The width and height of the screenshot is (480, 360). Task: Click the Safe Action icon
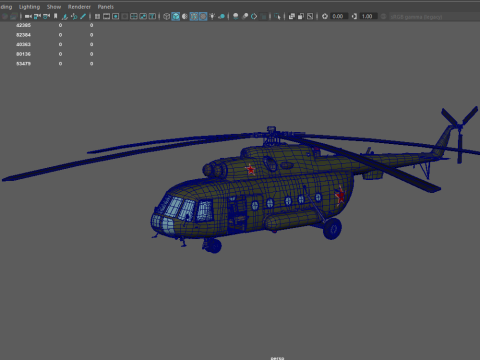pyautogui.click(x=143, y=16)
